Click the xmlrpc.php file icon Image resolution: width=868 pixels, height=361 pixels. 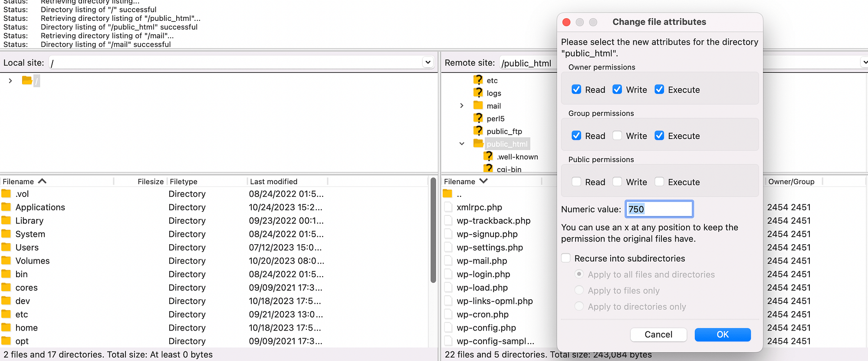(448, 207)
